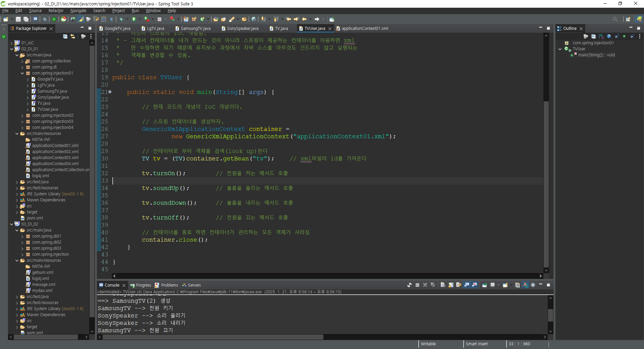Expand the com.spring.collection package
The width and height of the screenshot is (644, 349).
(22, 61)
